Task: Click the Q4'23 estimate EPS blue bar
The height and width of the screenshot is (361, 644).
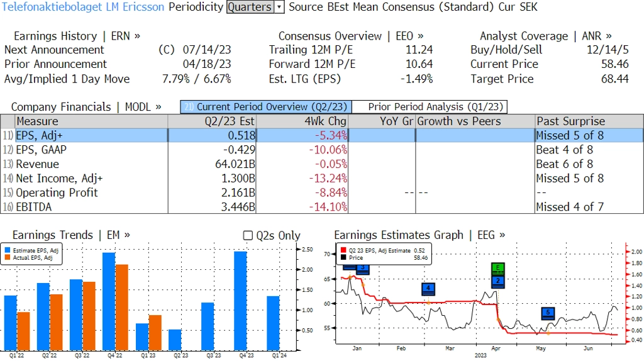Action: pos(240,301)
